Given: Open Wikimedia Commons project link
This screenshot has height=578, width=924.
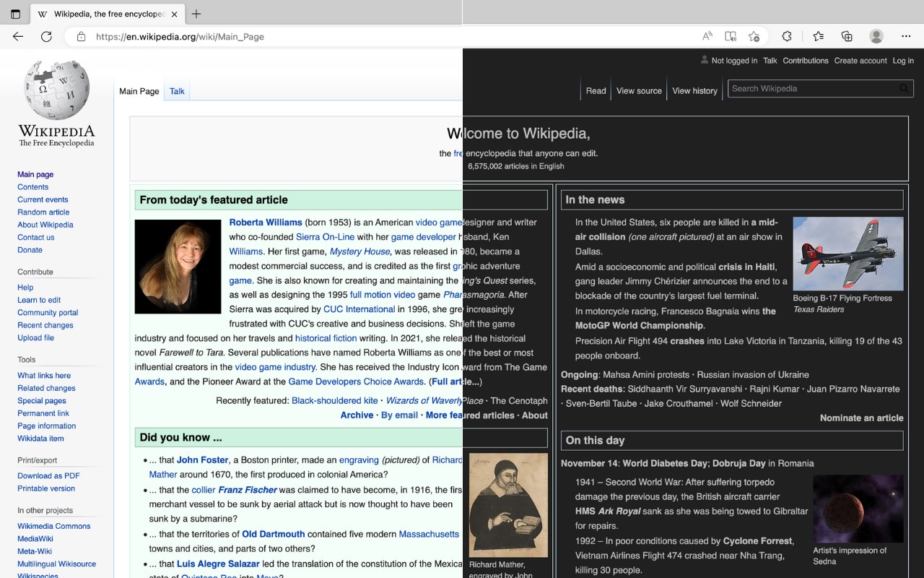Looking at the screenshot, I should 54,526.
